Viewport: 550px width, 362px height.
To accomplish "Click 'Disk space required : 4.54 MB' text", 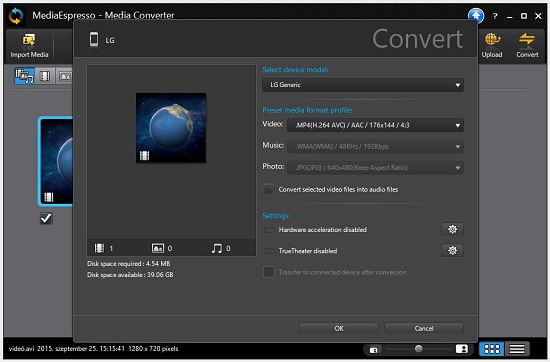I will pyautogui.click(x=129, y=263).
